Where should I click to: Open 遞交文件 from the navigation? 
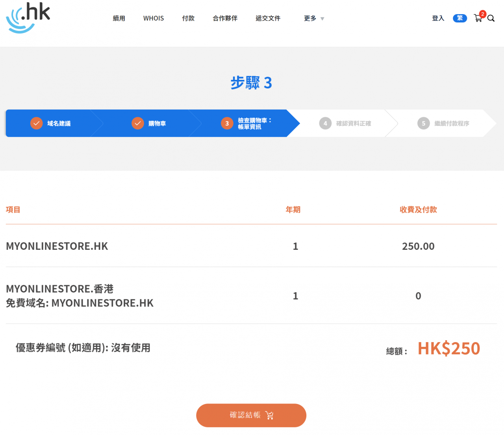[268, 18]
